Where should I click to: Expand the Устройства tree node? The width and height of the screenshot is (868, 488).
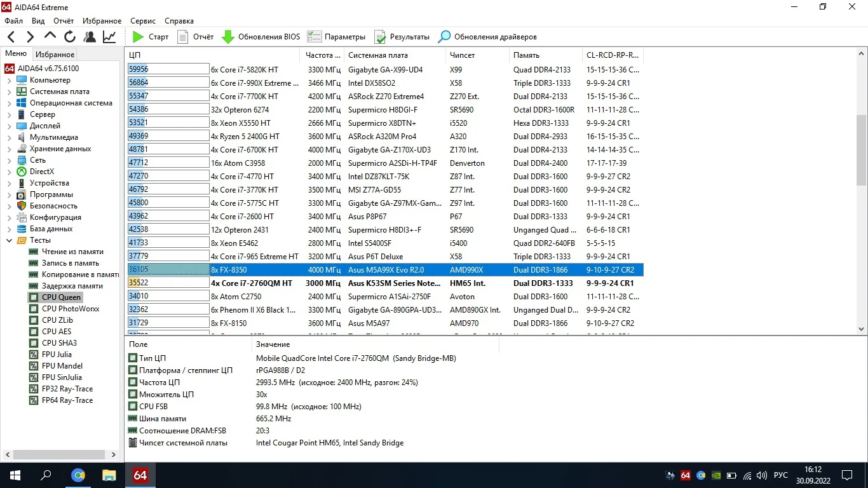click(x=9, y=183)
